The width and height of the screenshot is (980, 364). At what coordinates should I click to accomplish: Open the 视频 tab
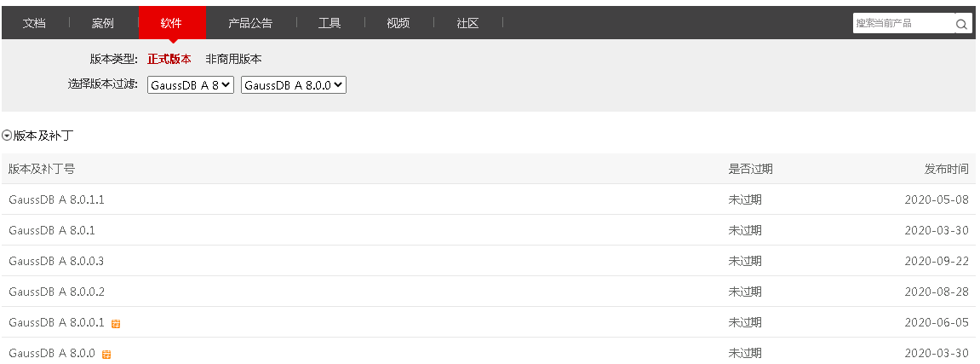click(x=398, y=23)
